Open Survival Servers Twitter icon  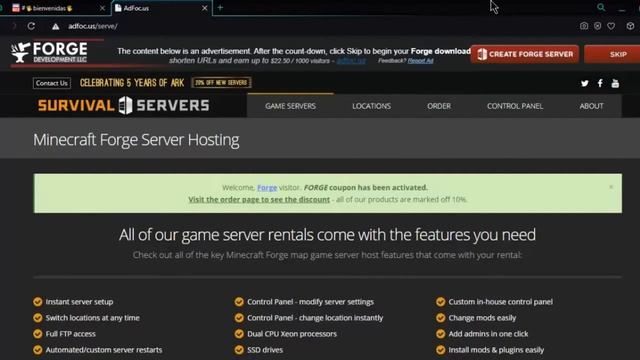click(x=584, y=83)
